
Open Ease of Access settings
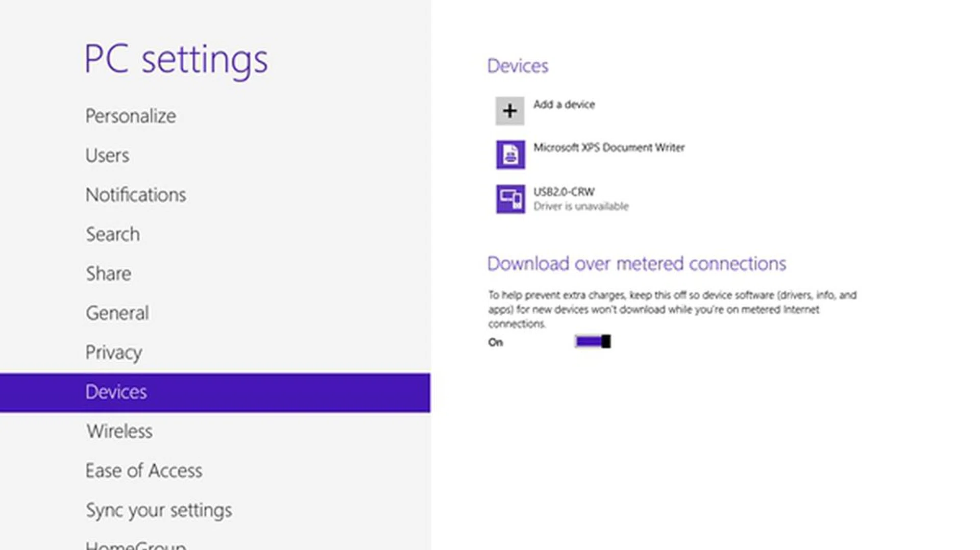click(144, 471)
